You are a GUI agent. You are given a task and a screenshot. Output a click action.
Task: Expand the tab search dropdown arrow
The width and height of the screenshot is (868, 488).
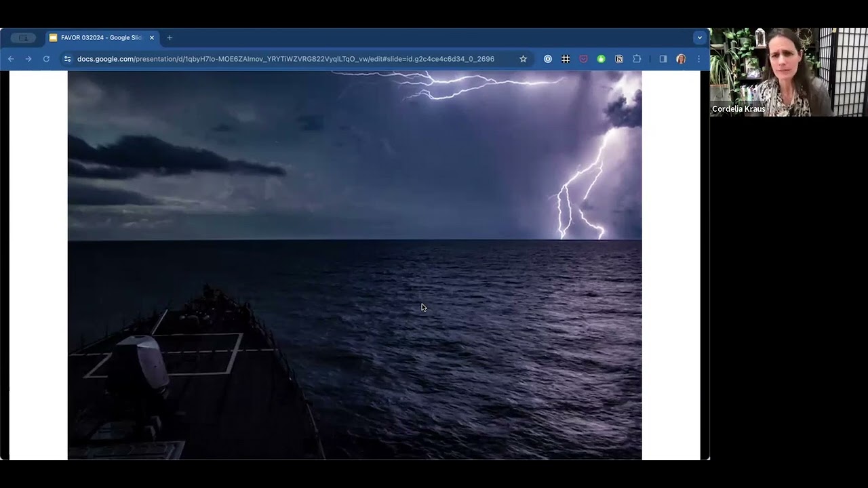[700, 38]
